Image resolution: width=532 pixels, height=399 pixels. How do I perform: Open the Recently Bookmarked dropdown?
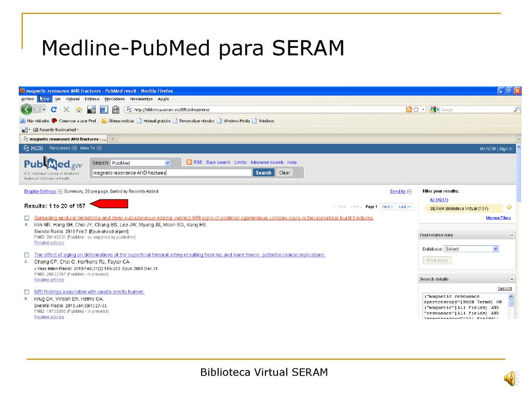tap(56, 129)
